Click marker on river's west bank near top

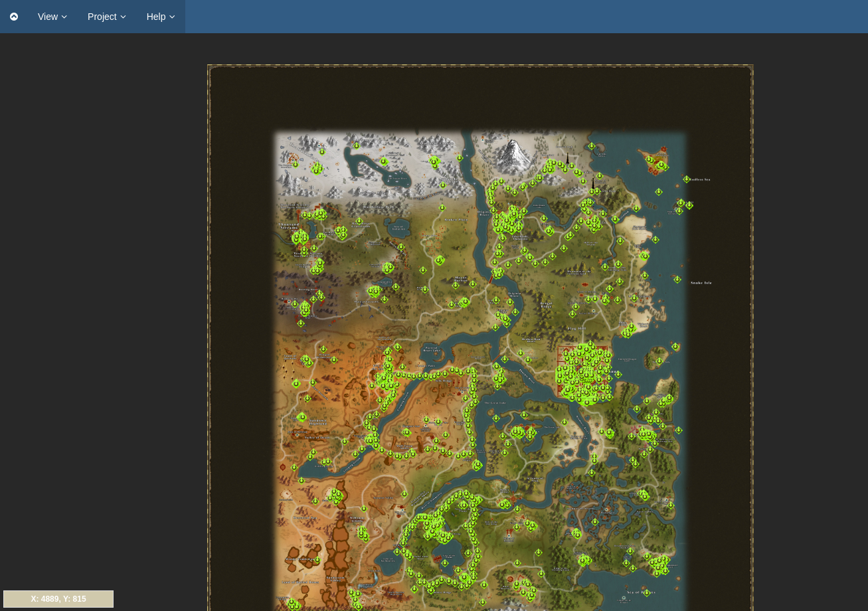(x=460, y=158)
